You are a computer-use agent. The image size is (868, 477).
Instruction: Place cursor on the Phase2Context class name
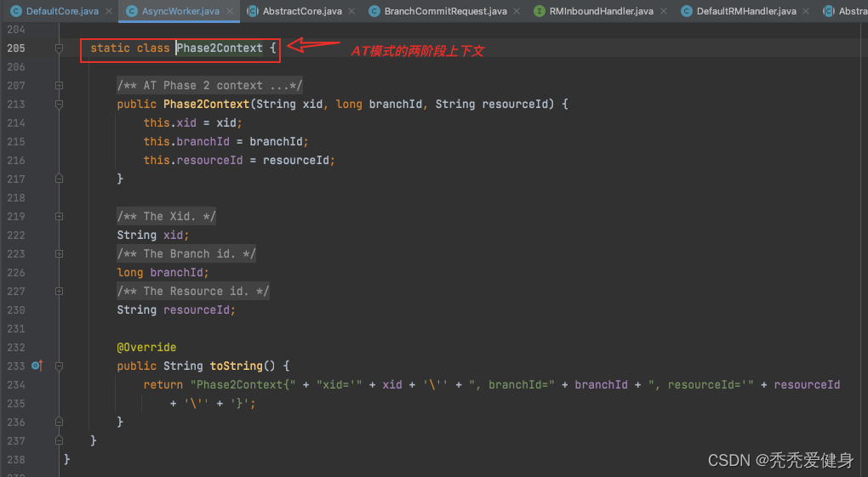point(220,48)
